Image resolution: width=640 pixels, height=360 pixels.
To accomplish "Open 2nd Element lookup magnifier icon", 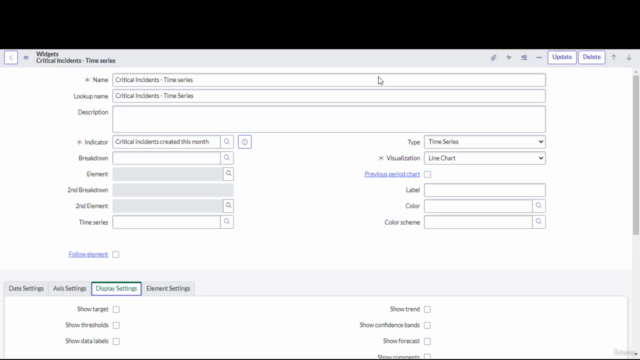I will 229,206.
